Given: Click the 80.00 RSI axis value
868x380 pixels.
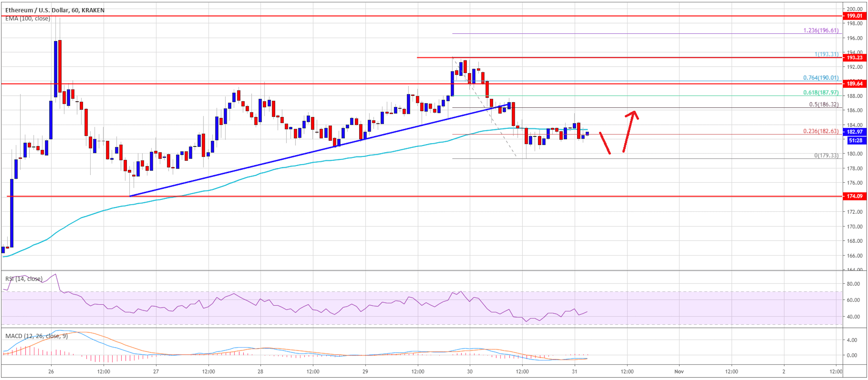Looking at the screenshot, I should 853,284.
